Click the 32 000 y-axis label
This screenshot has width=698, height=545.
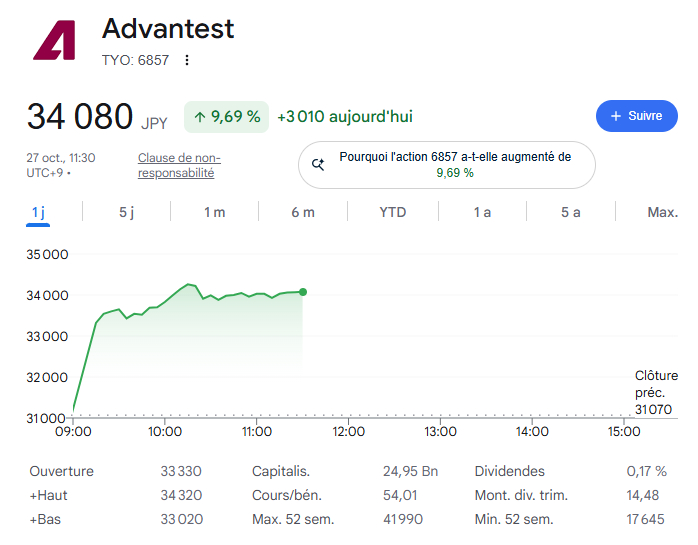pos(47,378)
